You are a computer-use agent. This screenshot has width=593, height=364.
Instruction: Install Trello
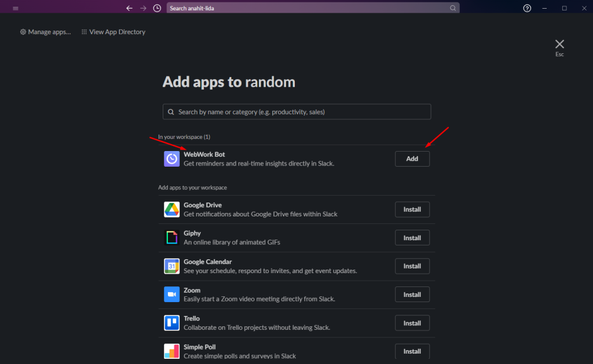point(412,323)
